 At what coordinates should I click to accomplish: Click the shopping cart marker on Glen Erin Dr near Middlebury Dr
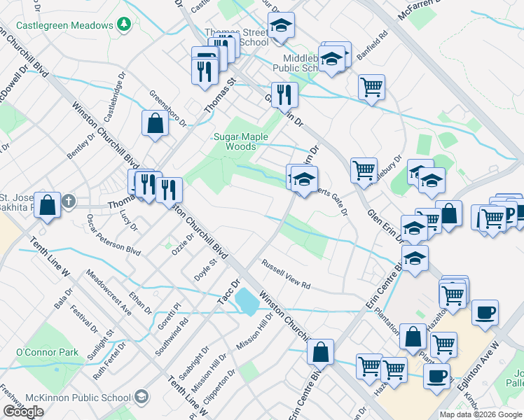364,173
